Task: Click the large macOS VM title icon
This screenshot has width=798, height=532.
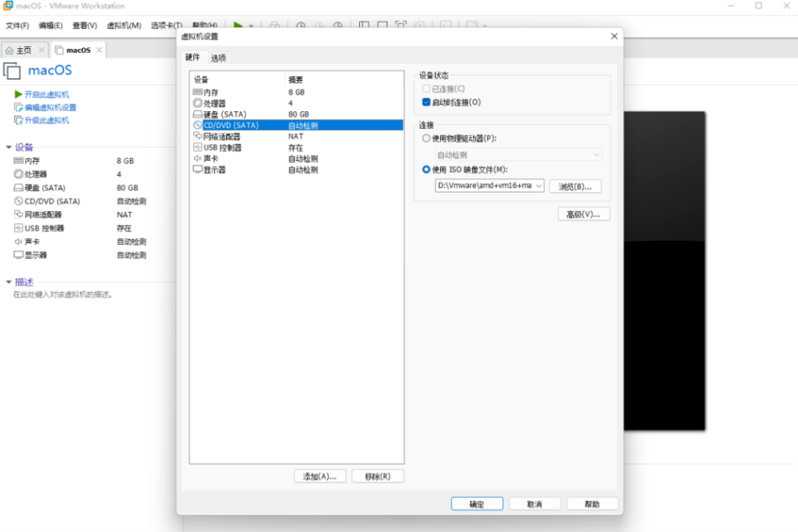Action: 12,71
